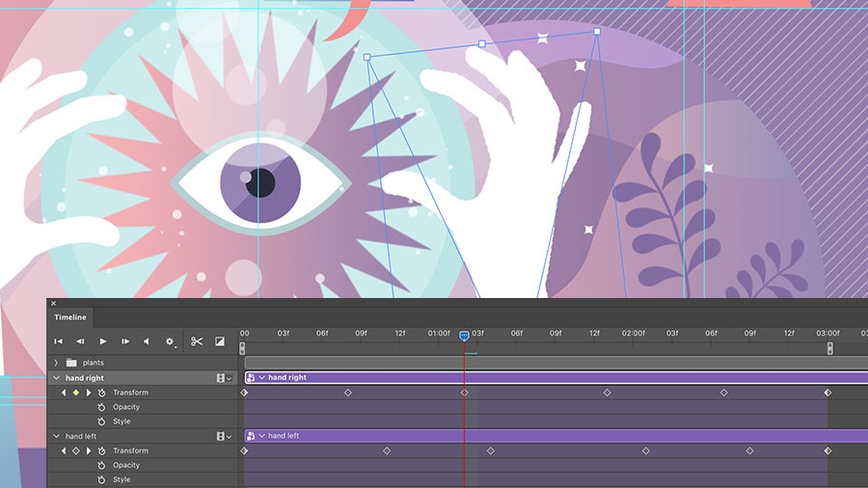
Task: Go to first frame in Timeline
Action: tap(58, 341)
